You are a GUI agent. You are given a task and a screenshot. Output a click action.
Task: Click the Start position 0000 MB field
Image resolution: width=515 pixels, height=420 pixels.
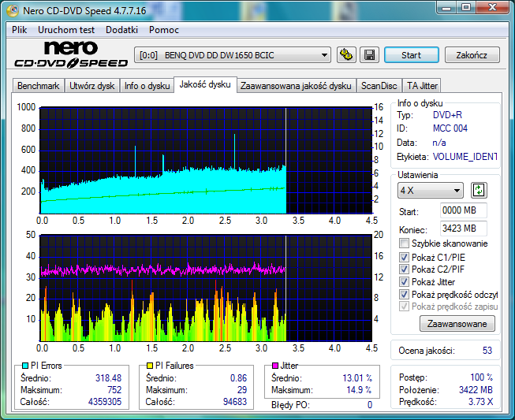[464, 210]
